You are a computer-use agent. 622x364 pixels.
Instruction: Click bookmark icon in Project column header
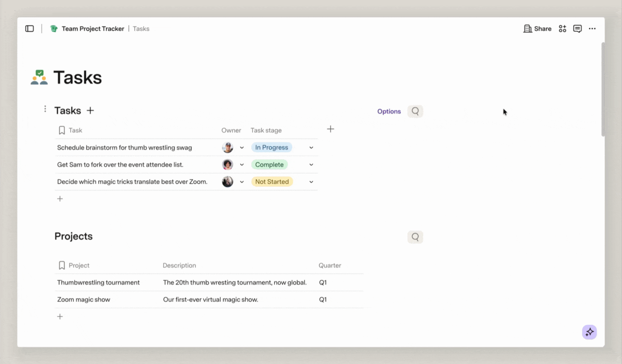click(x=62, y=265)
